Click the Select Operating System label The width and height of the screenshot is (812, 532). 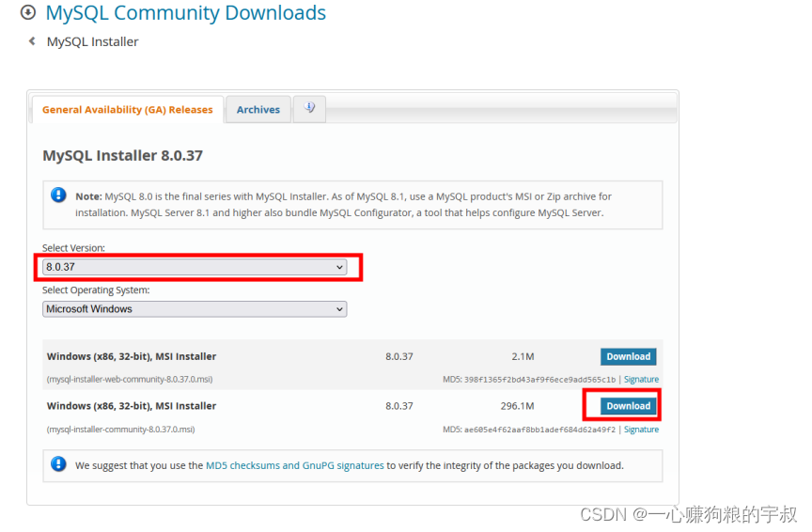96,290
